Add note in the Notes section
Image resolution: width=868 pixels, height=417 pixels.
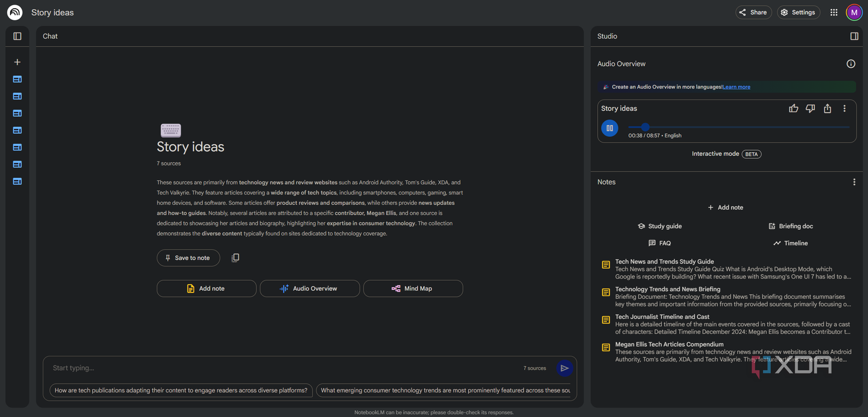(x=726, y=207)
